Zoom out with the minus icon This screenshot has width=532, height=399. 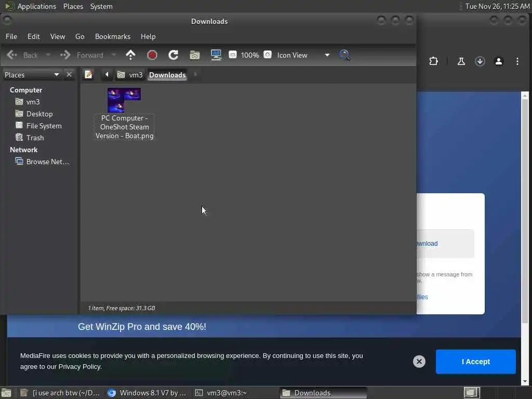point(232,55)
